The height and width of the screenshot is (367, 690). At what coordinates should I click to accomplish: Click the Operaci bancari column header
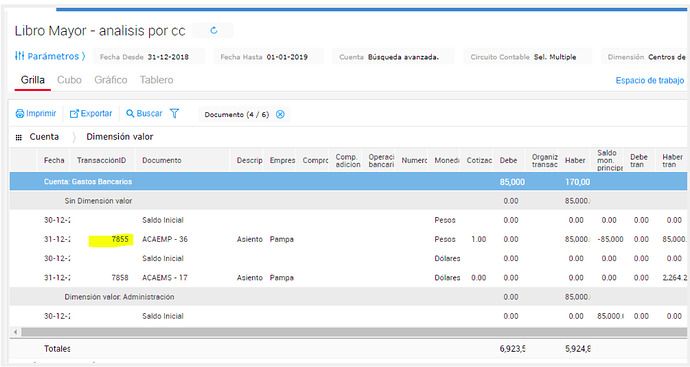[381, 161]
